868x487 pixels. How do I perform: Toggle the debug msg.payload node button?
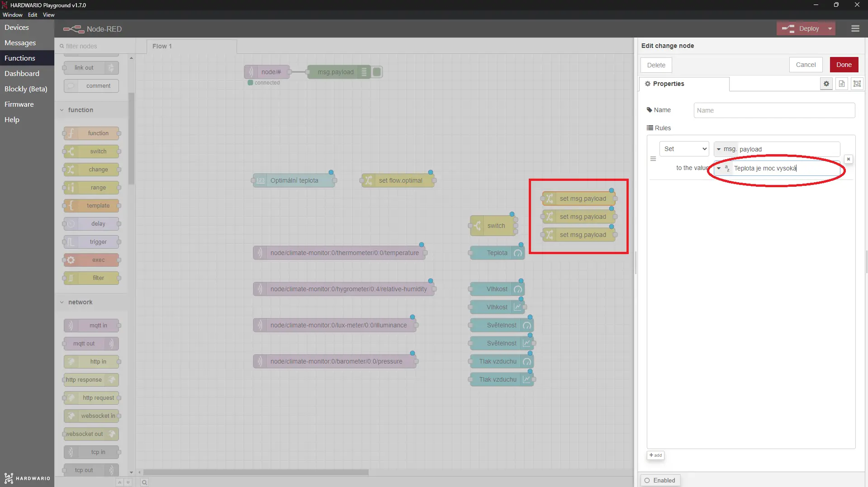(x=377, y=72)
